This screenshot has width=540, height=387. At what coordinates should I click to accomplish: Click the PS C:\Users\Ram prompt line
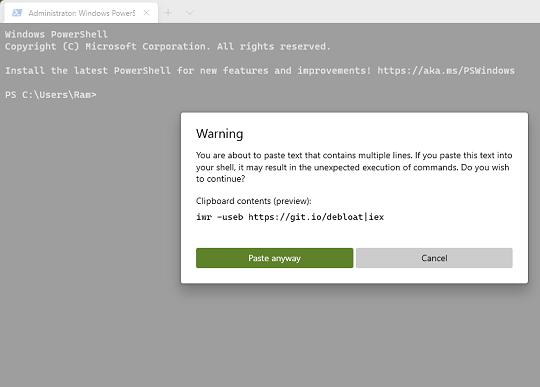[x=51, y=95]
